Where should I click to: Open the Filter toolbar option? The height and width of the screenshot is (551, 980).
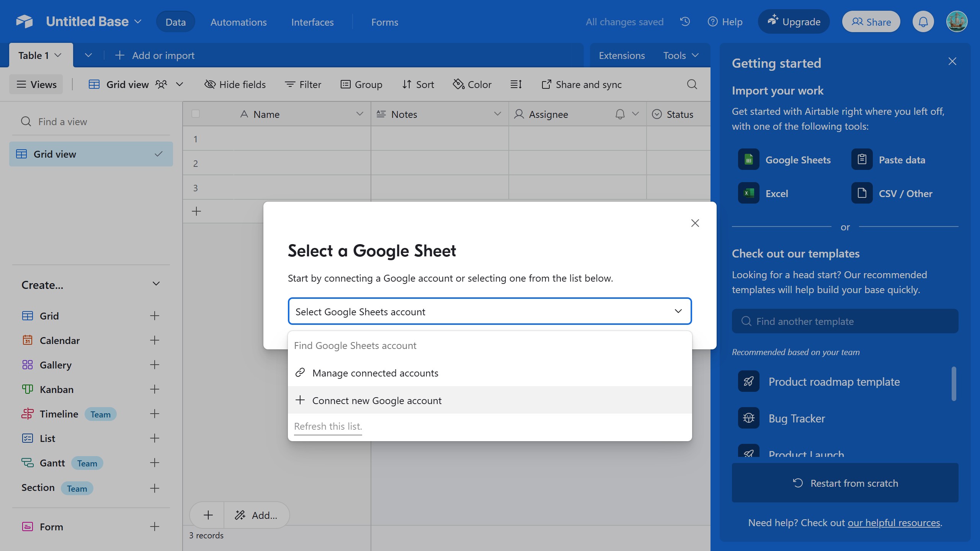click(303, 84)
